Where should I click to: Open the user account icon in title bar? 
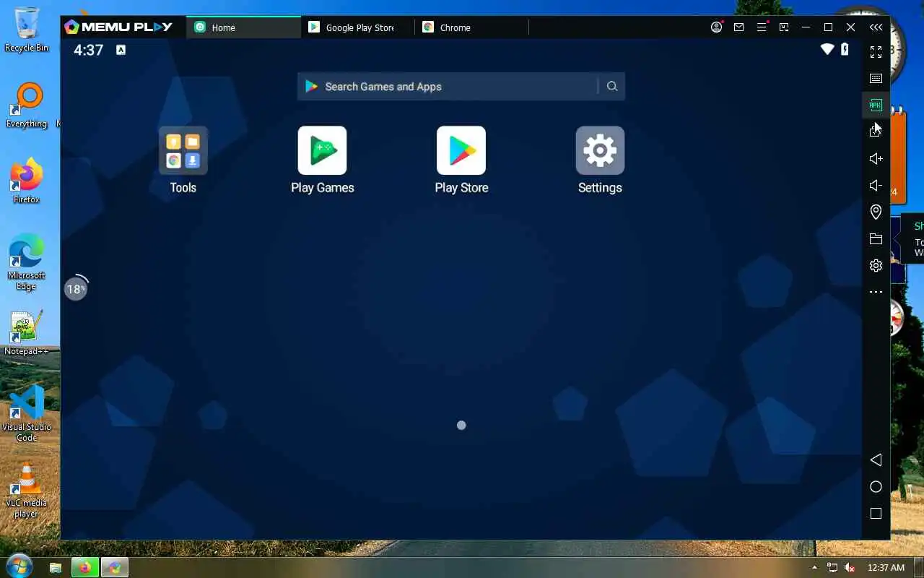tap(716, 27)
